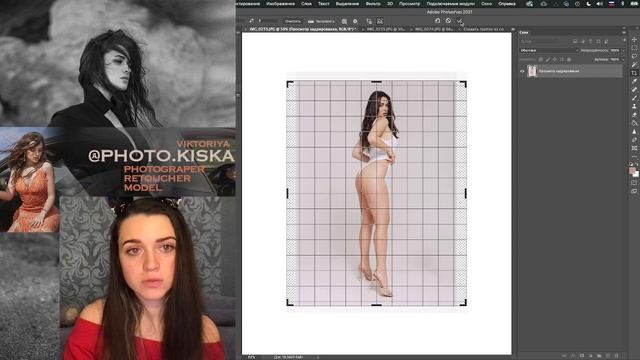
Task: Select the Brush tool
Action: click(634, 98)
